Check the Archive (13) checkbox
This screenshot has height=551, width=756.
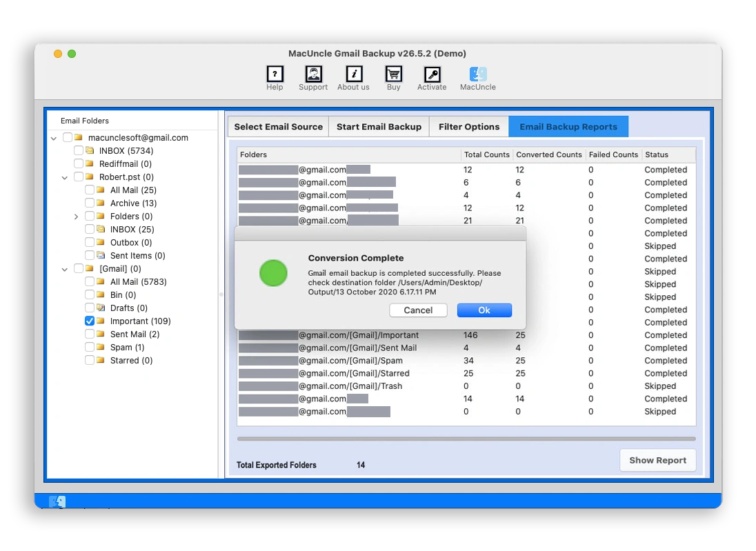click(90, 203)
